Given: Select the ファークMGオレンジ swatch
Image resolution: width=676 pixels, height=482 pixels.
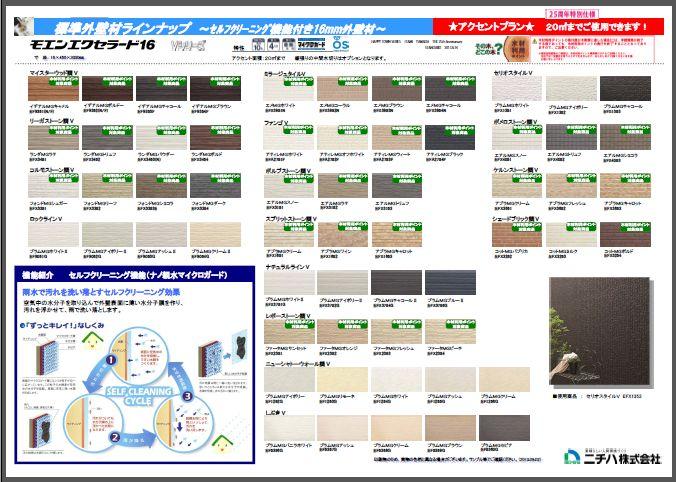Looking at the screenshot, I should coord(343,331).
